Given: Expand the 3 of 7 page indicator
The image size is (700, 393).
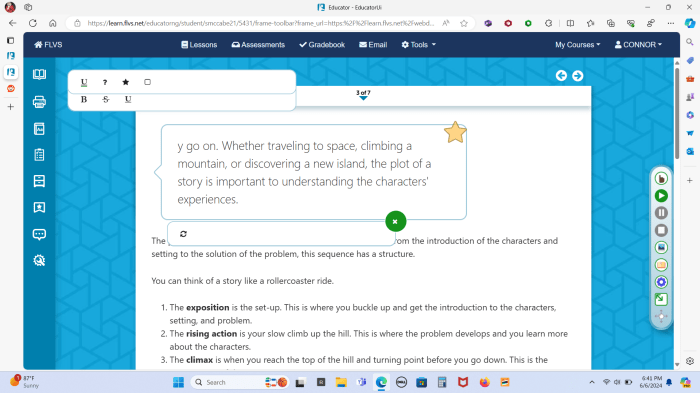Looking at the screenshot, I should (x=363, y=95).
